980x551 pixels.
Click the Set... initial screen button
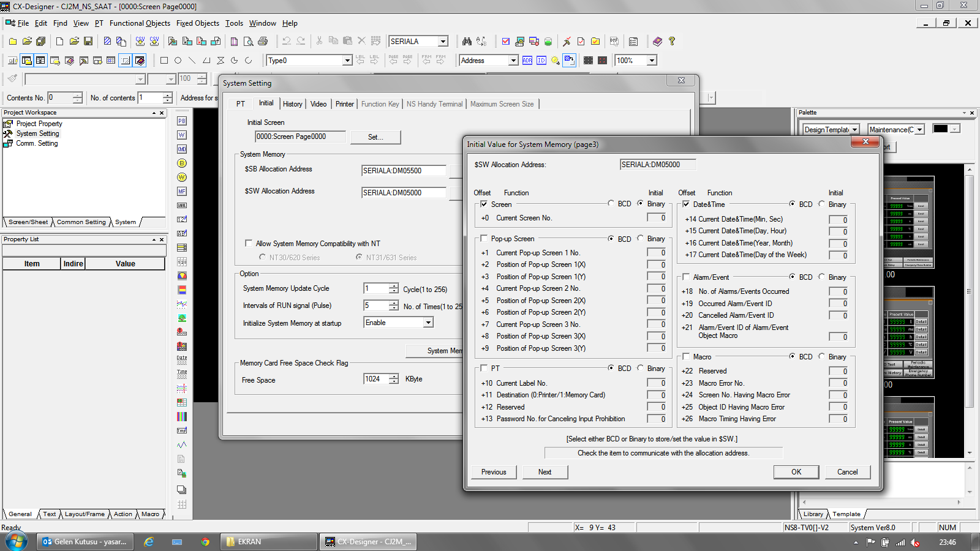point(375,137)
